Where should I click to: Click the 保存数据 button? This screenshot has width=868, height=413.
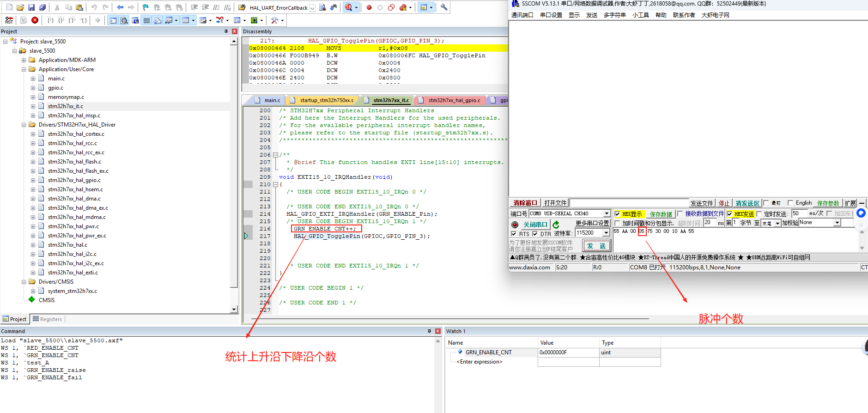click(x=661, y=214)
